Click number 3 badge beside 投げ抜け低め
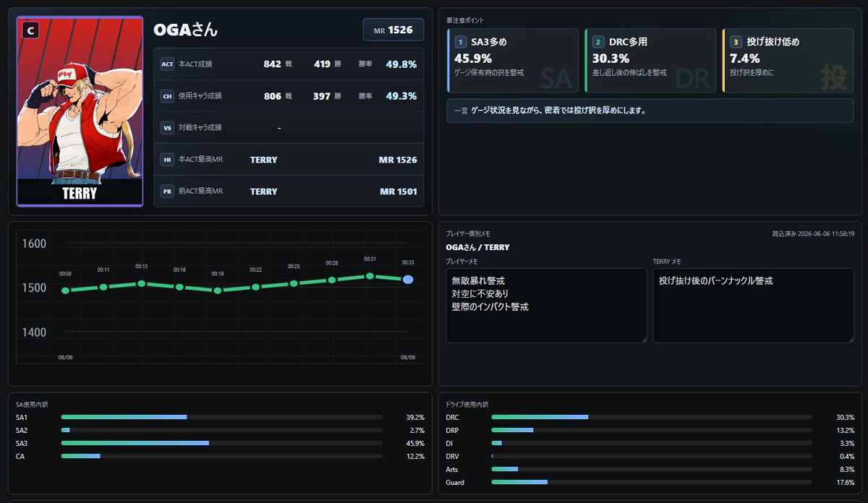The width and height of the screenshot is (868, 503). click(x=736, y=42)
